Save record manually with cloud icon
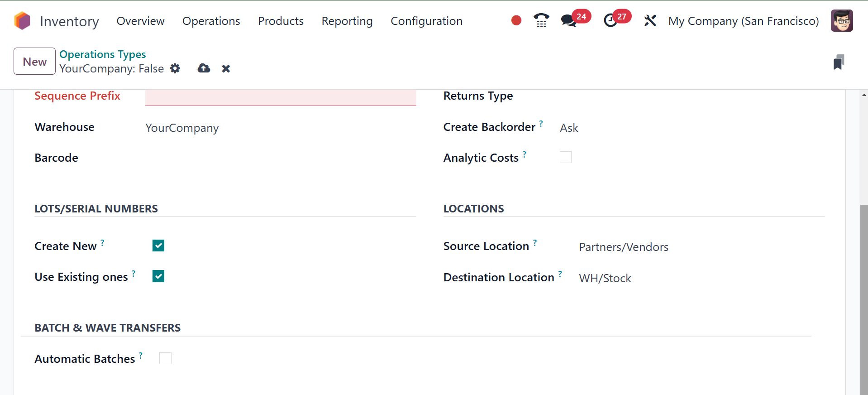 (204, 68)
